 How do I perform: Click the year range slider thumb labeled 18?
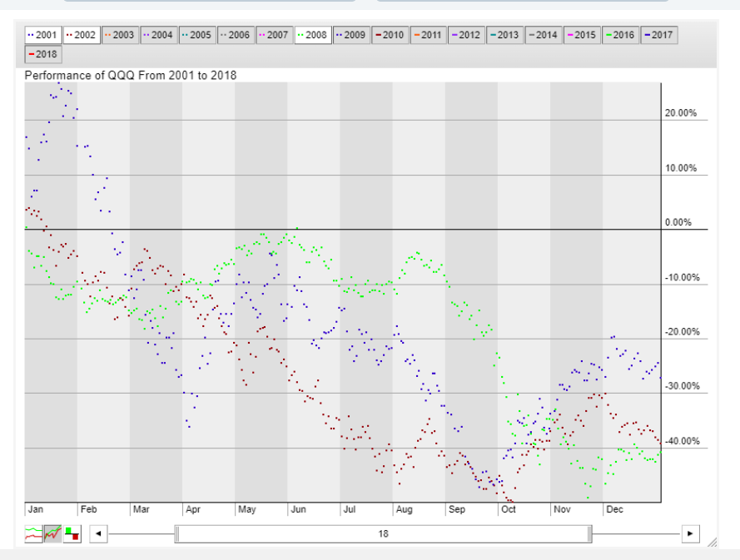(x=383, y=534)
